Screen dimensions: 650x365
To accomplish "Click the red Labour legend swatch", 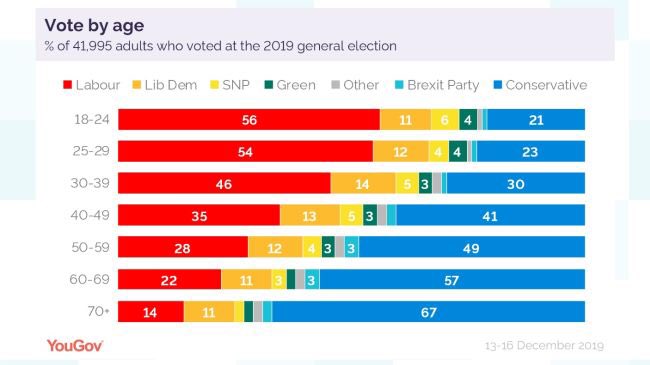I will pyautogui.click(x=68, y=85).
